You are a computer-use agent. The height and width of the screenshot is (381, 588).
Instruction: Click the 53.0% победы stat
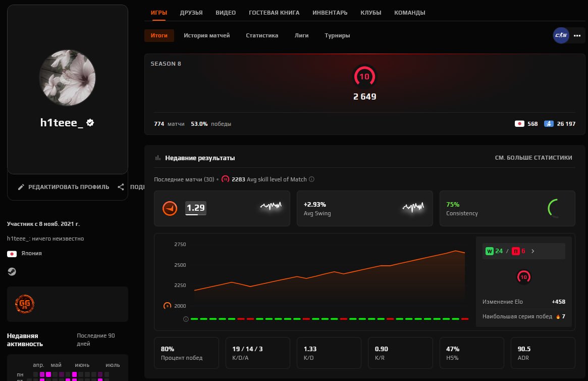point(211,124)
